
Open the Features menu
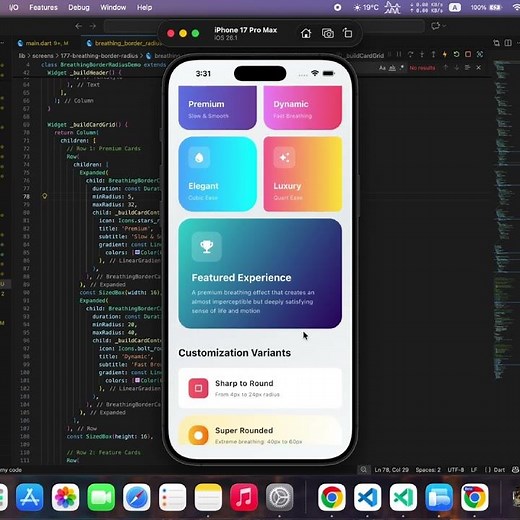coord(43,7)
